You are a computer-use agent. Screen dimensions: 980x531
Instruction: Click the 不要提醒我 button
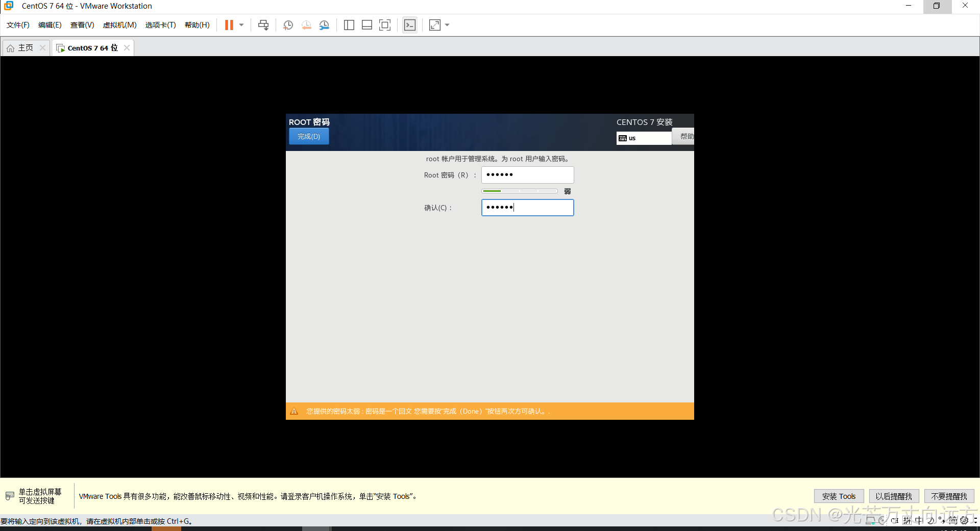pos(949,496)
